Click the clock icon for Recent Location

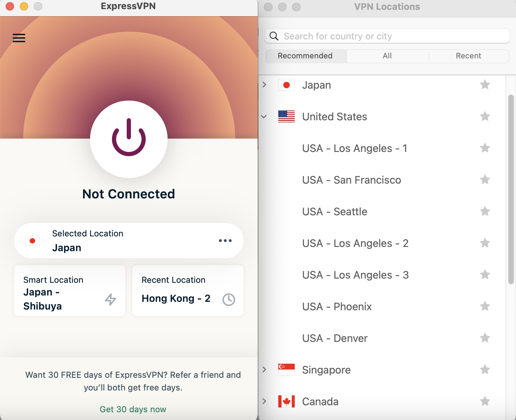tap(229, 299)
